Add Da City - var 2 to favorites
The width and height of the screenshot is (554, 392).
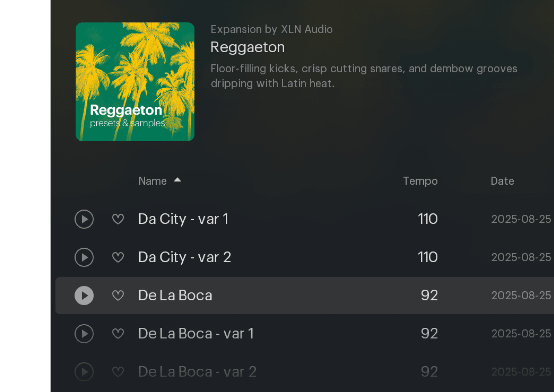click(118, 257)
